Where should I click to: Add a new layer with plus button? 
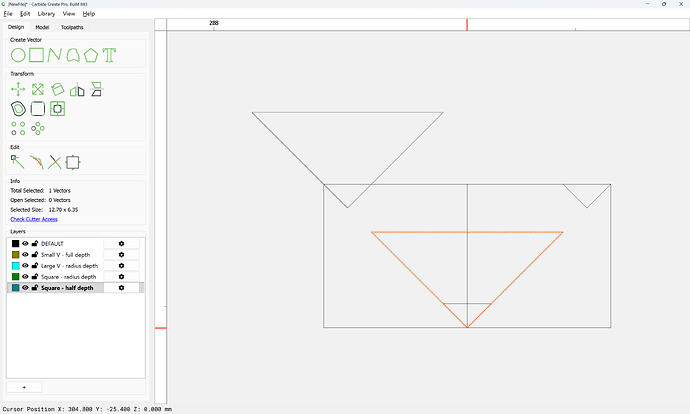click(x=24, y=387)
